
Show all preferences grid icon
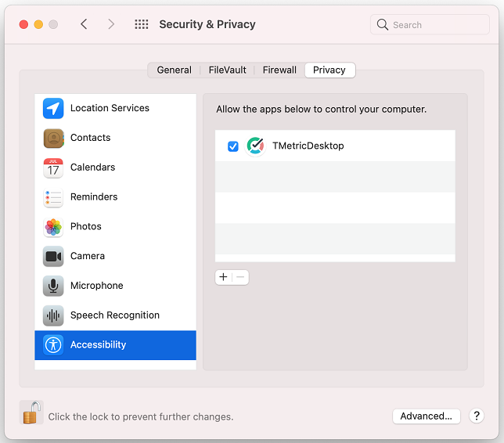click(142, 24)
